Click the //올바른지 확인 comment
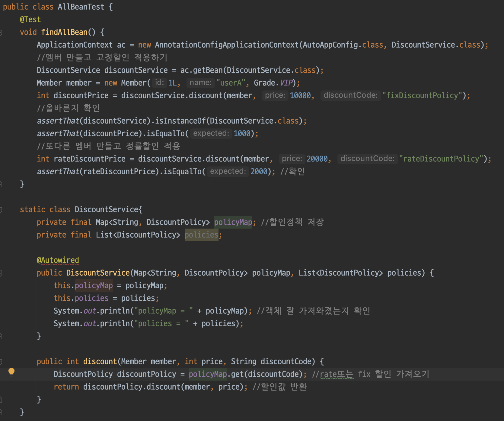Screen dimensions: 504x421 pos(68,108)
